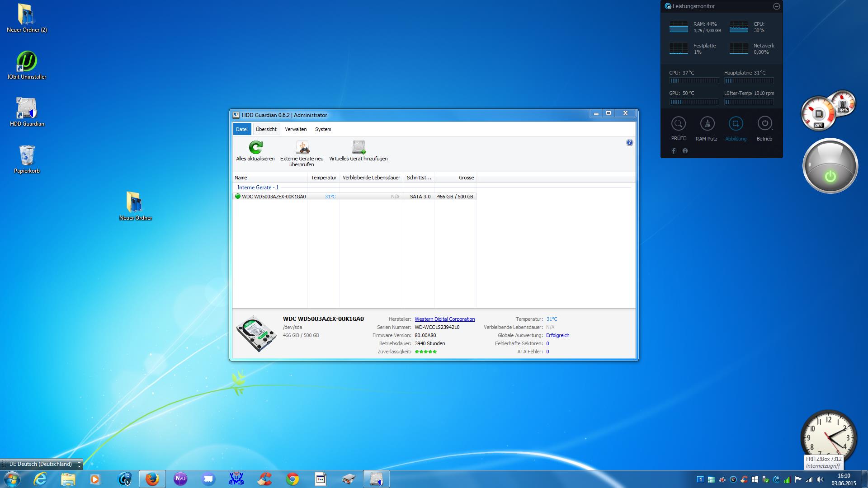Click the Action Center flag tray icon
The width and height of the screenshot is (868, 488).
tap(798, 479)
